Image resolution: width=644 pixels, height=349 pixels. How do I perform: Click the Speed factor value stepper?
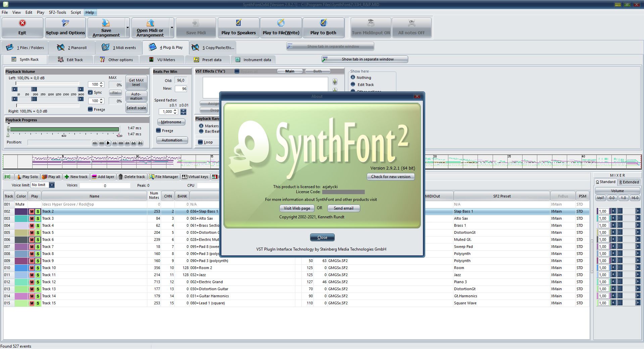pos(175,112)
